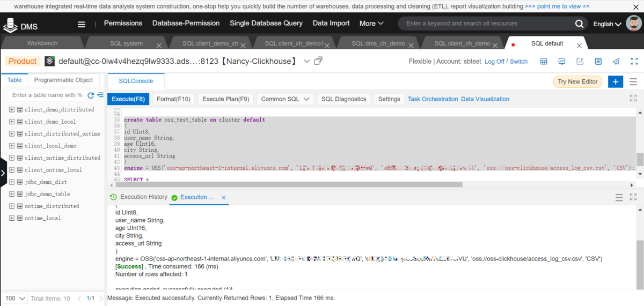Switch to the SQL dms_ch_demo tab
This screenshot has width=644, height=306.
(378, 43)
